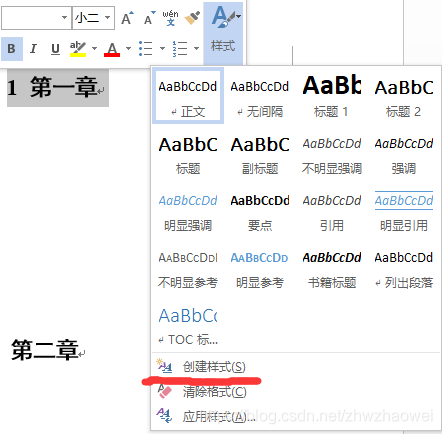Open the phonetic guide (wén) tool
Viewport: 442px width, 434px height.
point(170,18)
